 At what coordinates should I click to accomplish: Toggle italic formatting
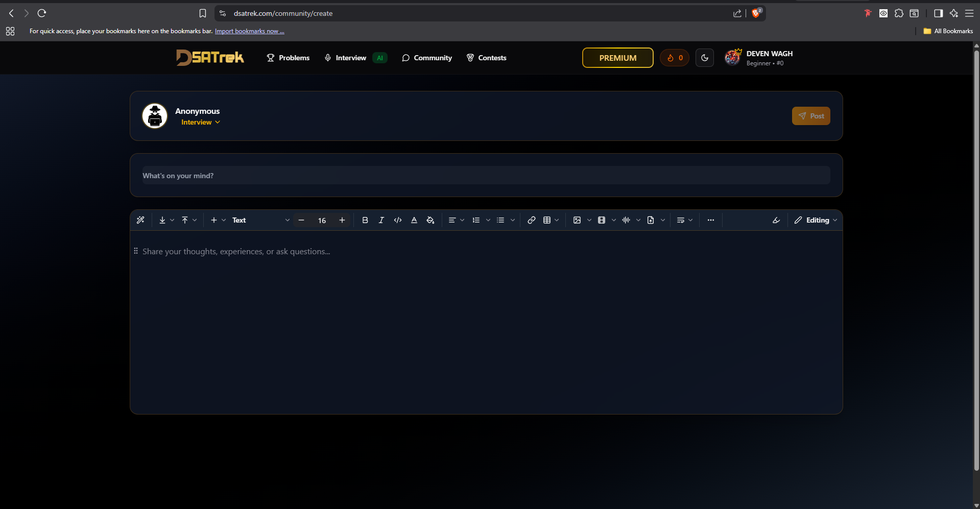[x=381, y=220]
